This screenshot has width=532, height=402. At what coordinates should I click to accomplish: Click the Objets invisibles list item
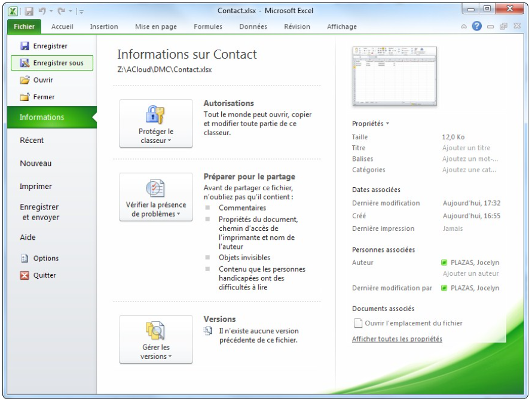point(244,258)
